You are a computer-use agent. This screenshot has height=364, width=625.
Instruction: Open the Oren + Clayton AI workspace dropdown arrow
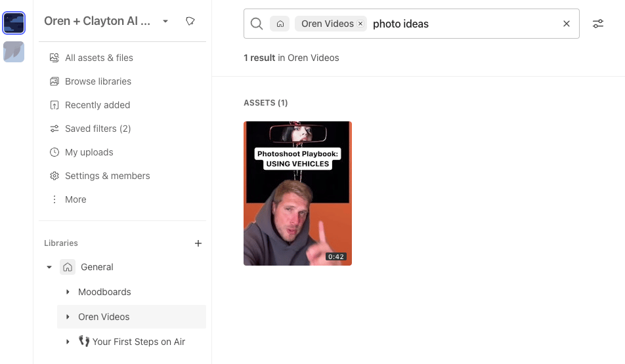(x=165, y=21)
